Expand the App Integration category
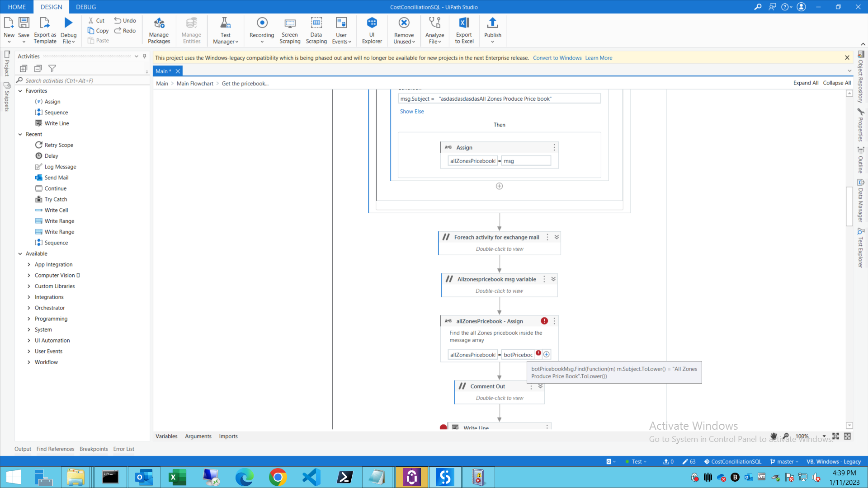Screen dimensions: 868x488 29,264
